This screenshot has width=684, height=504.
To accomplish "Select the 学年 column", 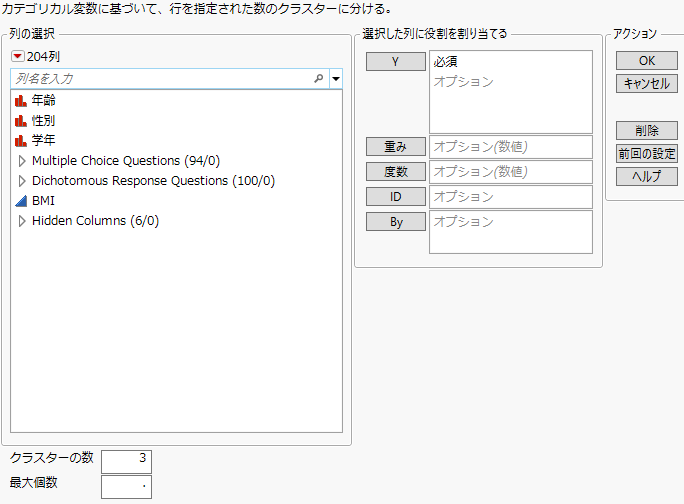I will click(x=43, y=141).
